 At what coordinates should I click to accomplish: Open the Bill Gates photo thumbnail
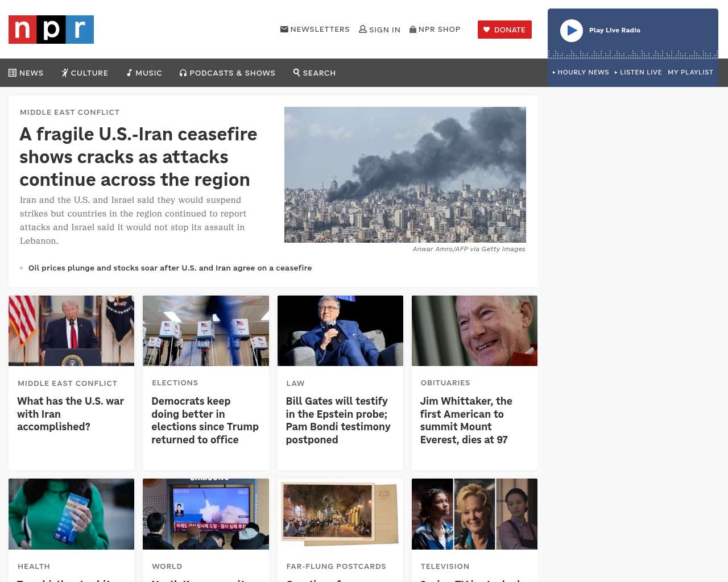340,331
